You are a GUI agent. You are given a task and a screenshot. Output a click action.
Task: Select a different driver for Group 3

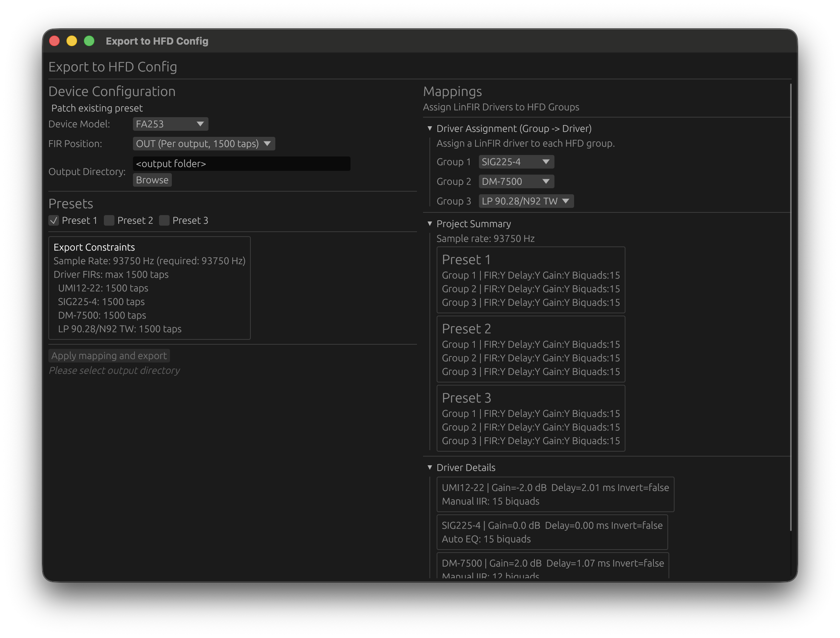pyautogui.click(x=526, y=201)
